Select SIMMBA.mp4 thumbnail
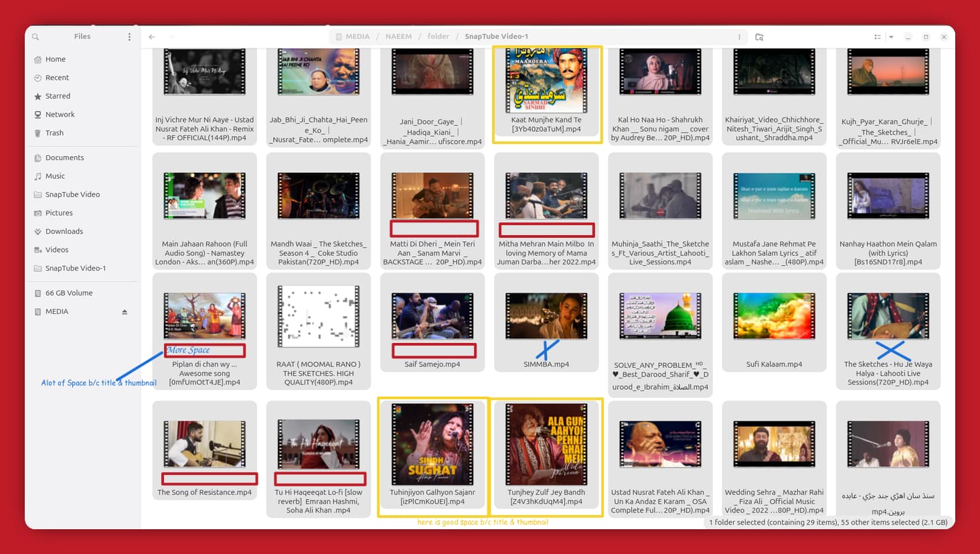Image resolution: width=980 pixels, height=554 pixels. tap(546, 316)
